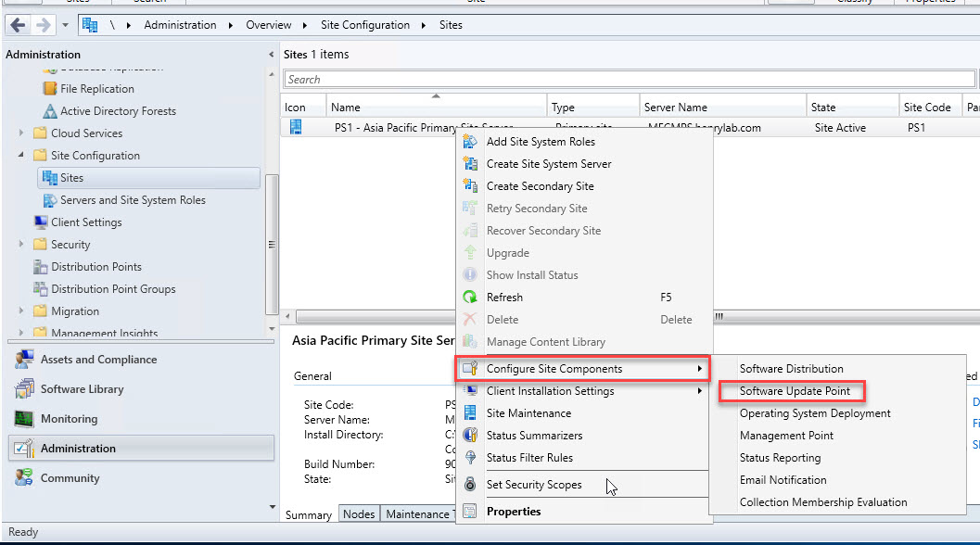Viewport: 980px width, 545px height.
Task: Choose Management Point in the submenu
Action: click(x=786, y=436)
